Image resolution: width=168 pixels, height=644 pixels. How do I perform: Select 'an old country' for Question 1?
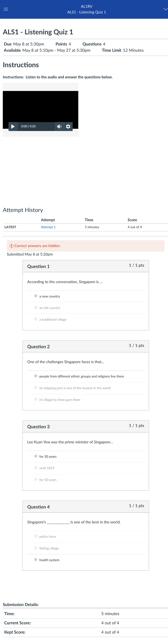point(36,308)
